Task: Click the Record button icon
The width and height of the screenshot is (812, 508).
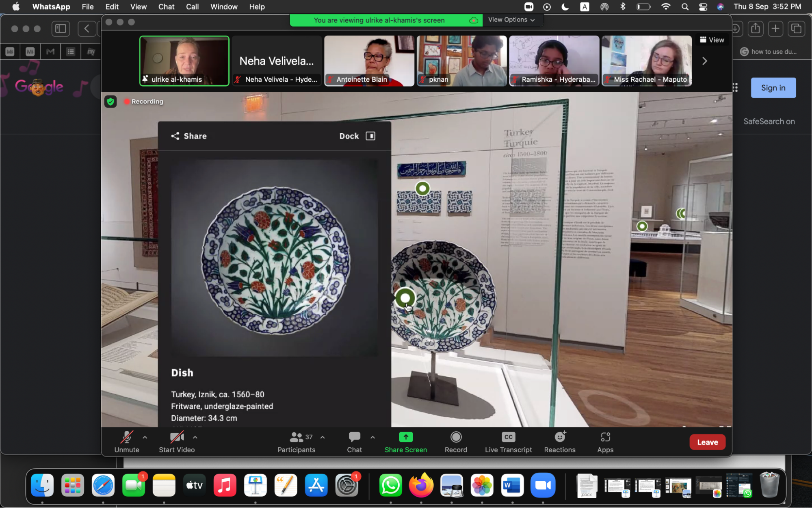Action: click(x=456, y=437)
